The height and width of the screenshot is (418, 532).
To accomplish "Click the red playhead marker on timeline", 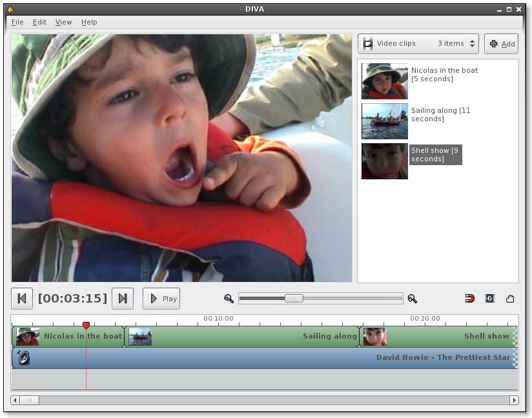I will [x=86, y=325].
